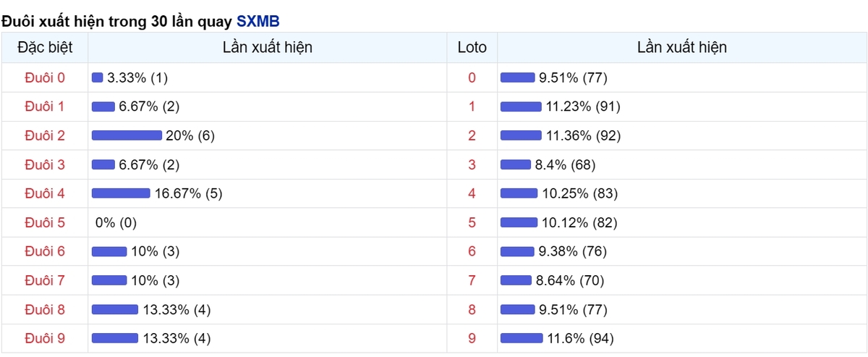The image size is (868, 357).
Task: Select the Đuôi 0 row label
Action: click(x=45, y=77)
